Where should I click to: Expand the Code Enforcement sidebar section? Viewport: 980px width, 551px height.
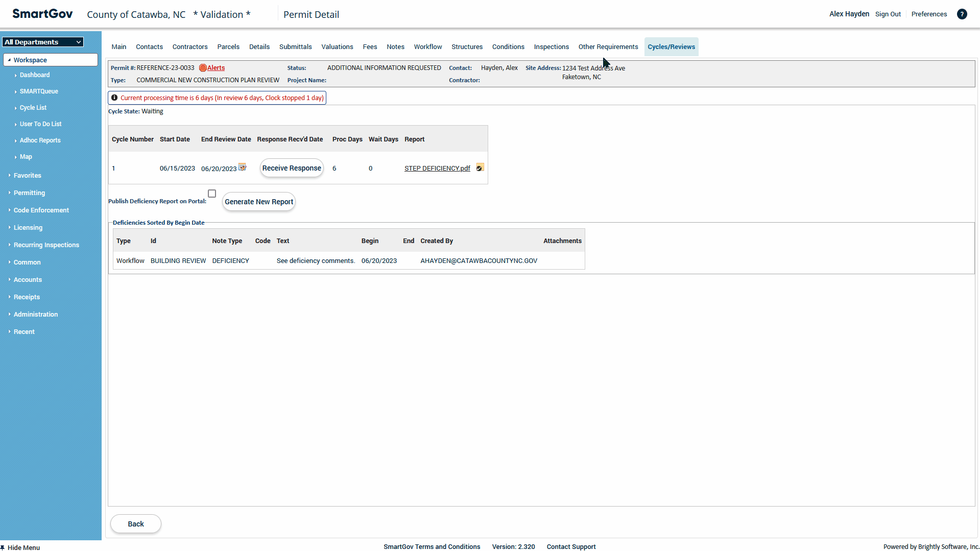point(41,210)
